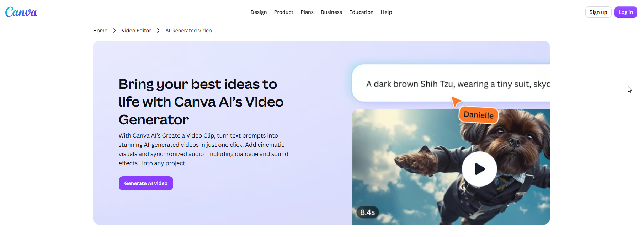This screenshot has width=644, height=237.
Task: Click the AI Generated Video breadcrumb
Action: pyautogui.click(x=188, y=31)
